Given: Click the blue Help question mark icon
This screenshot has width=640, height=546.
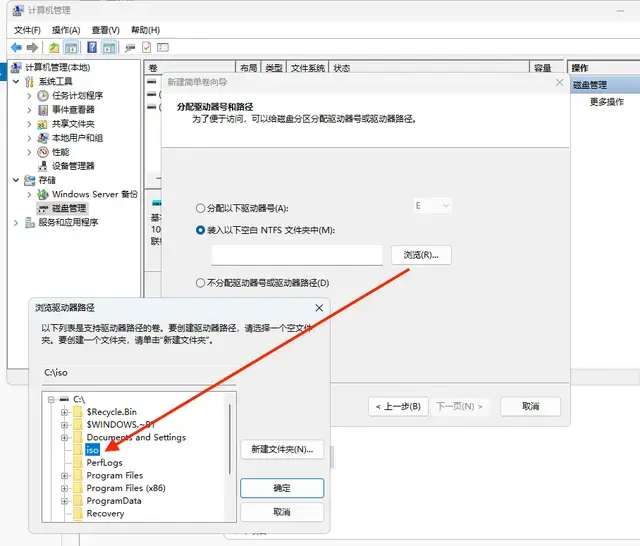Looking at the screenshot, I should coord(92,47).
